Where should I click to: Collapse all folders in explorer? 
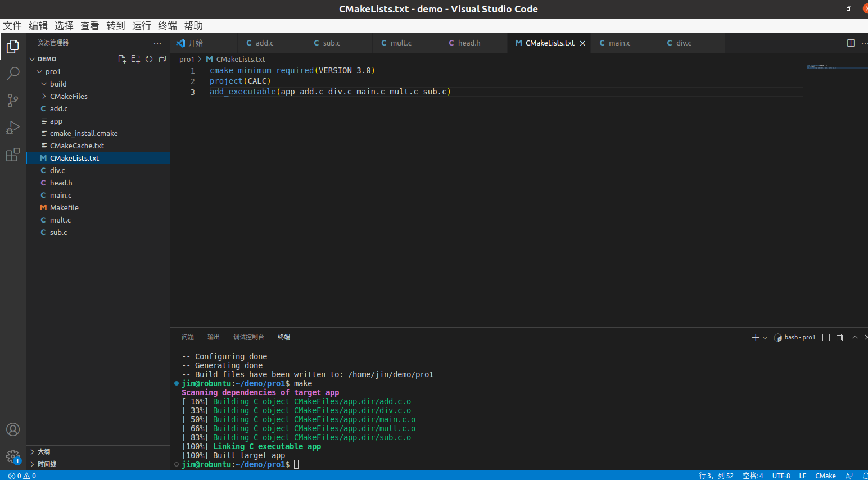(x=162, y=59)
